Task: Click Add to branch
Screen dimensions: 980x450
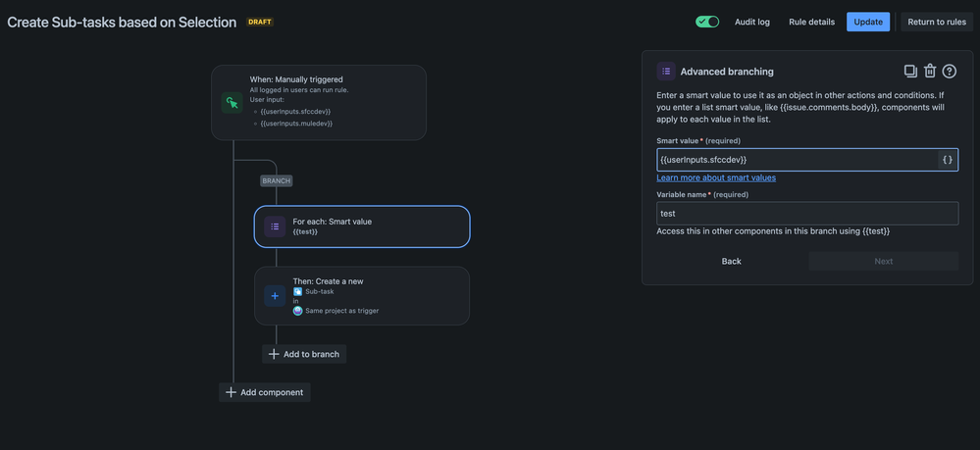Action: pos(304,354)
